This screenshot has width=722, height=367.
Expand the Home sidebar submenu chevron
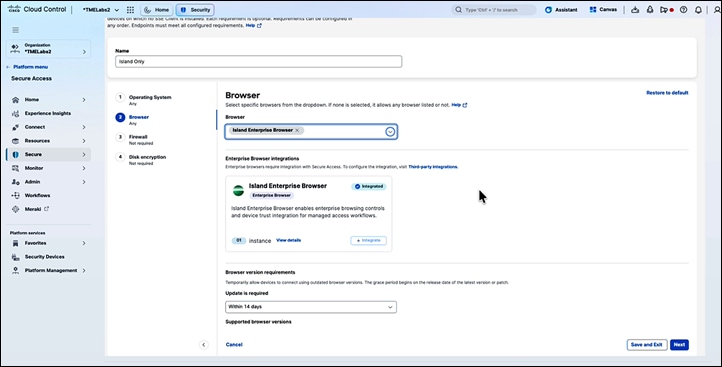(x=84, y=99)
